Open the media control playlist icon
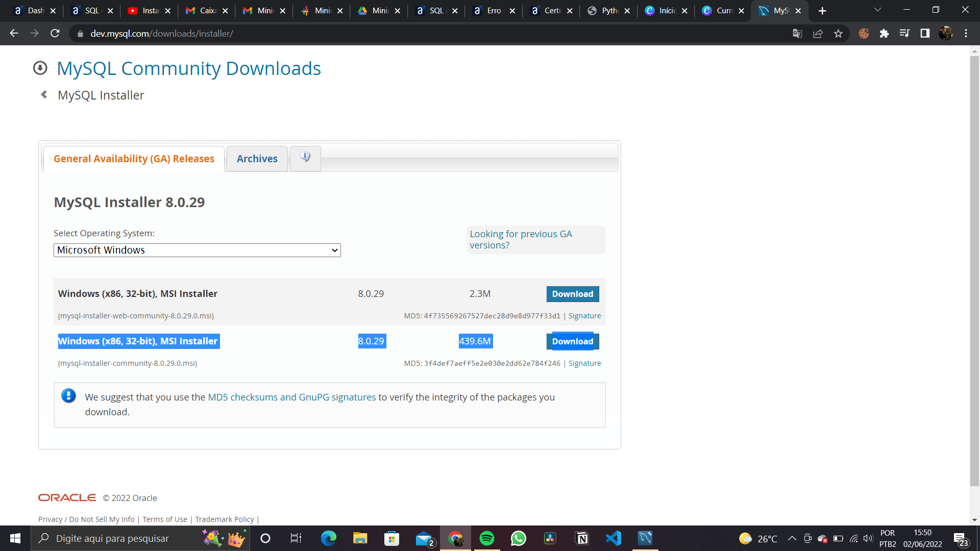 pos(904,34)
